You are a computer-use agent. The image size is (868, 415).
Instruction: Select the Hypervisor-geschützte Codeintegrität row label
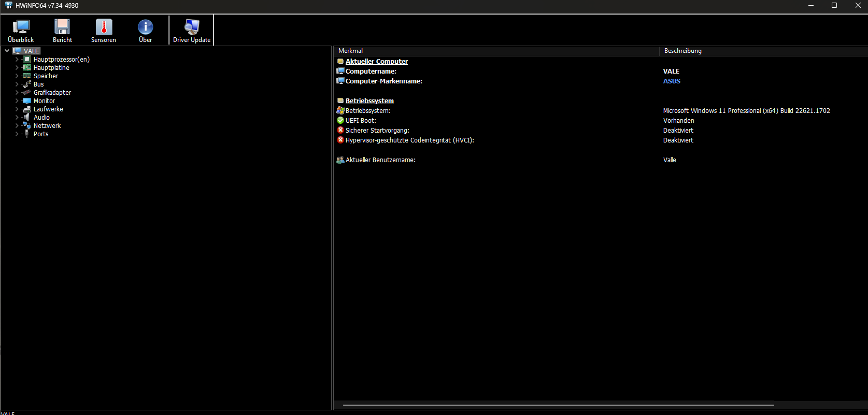pos(409,140)
